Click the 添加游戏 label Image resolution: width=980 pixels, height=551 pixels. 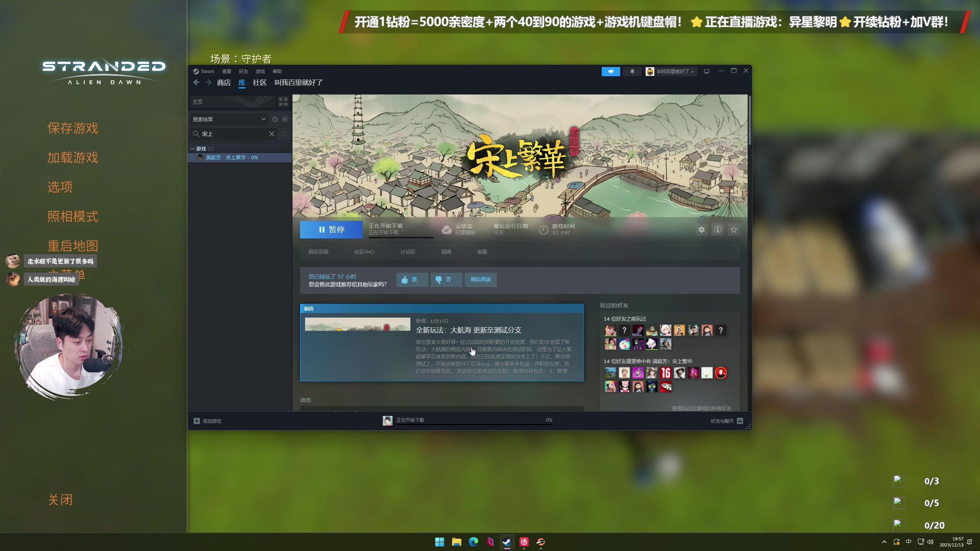pos(212,421)
